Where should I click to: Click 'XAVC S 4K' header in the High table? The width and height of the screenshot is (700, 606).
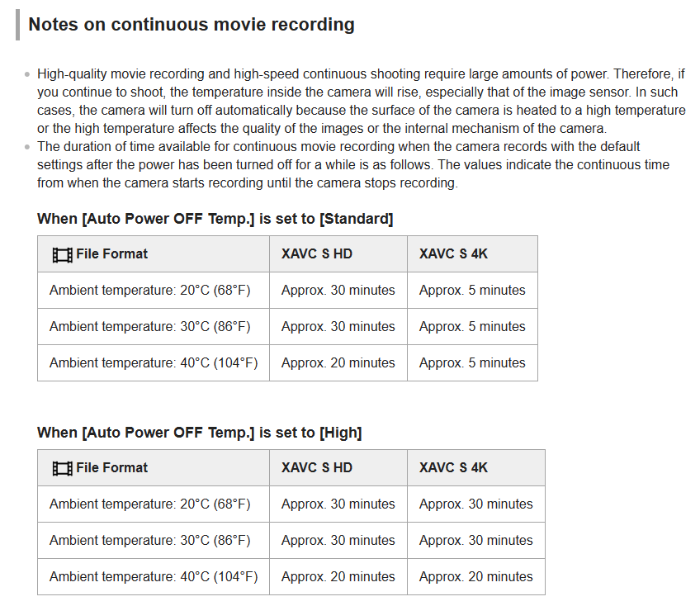pyautogui.click(x=453, y=468)
